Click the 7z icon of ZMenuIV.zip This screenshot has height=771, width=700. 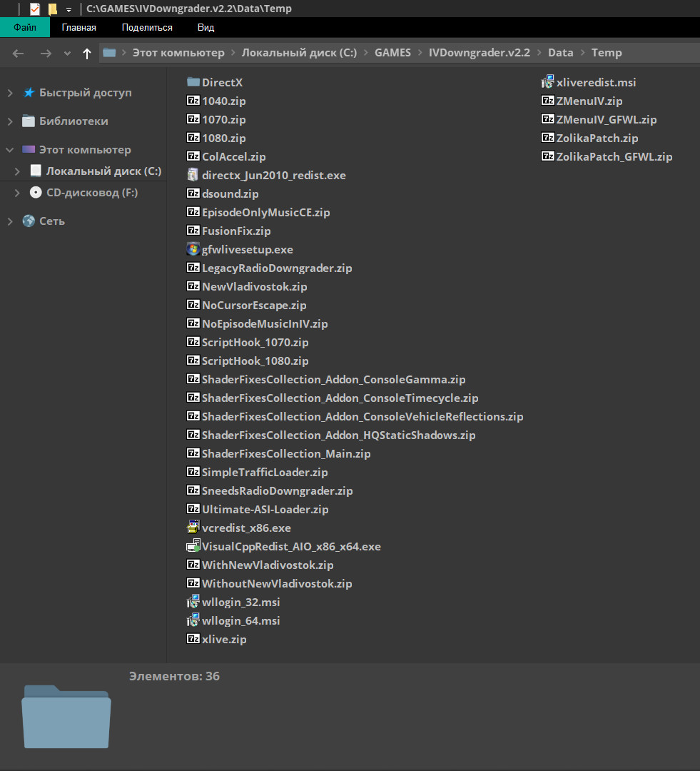[x=547, y=101]
